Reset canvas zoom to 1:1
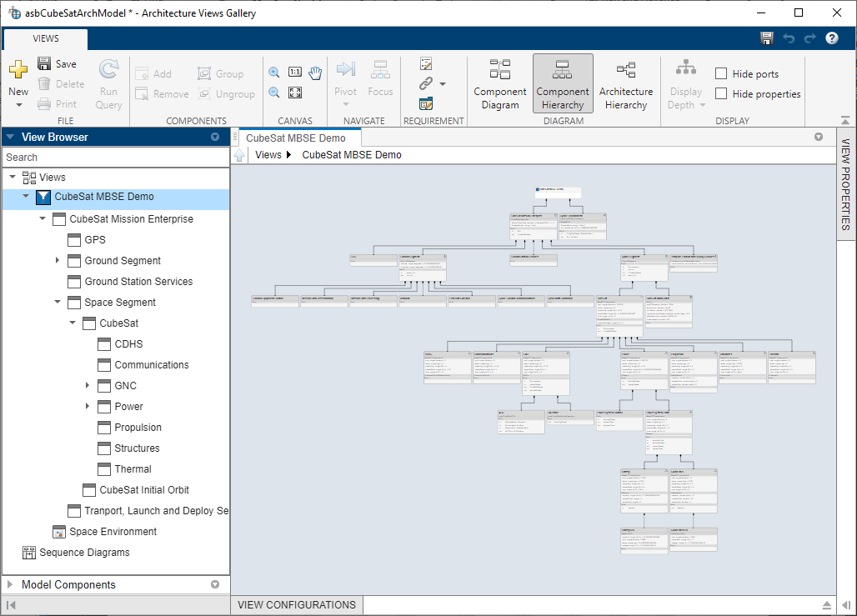 [294, 72]
